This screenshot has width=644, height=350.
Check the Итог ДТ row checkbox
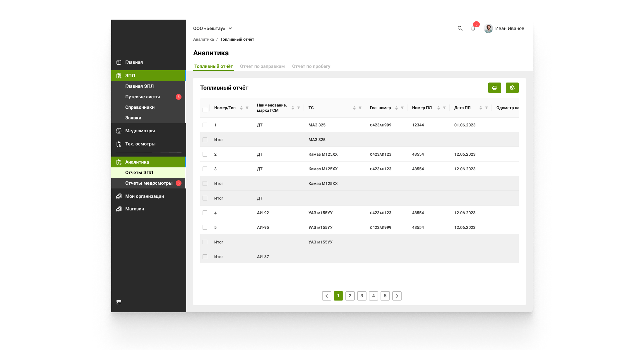(205, 198)
